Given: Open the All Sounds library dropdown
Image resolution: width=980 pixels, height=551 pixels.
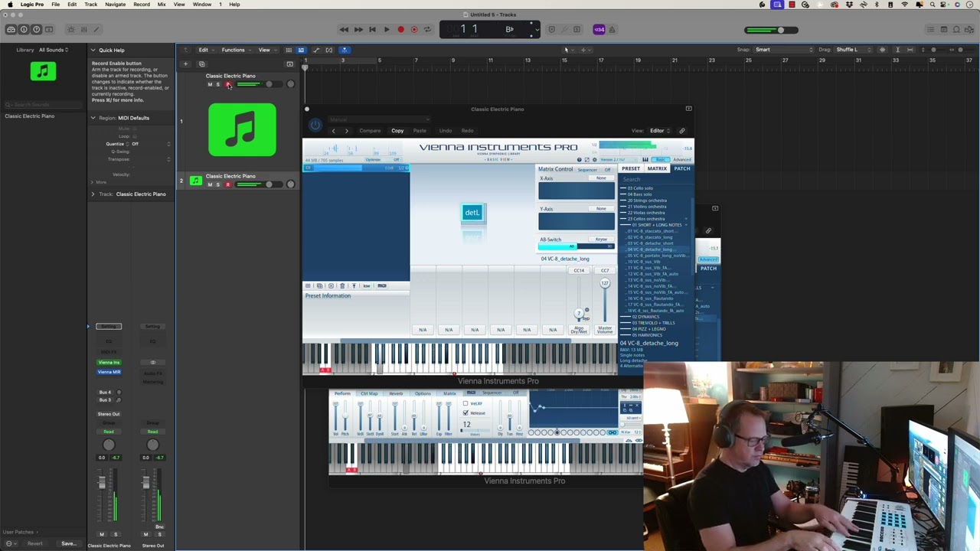Looking at the screenshot, I should [x=54, y=50].
